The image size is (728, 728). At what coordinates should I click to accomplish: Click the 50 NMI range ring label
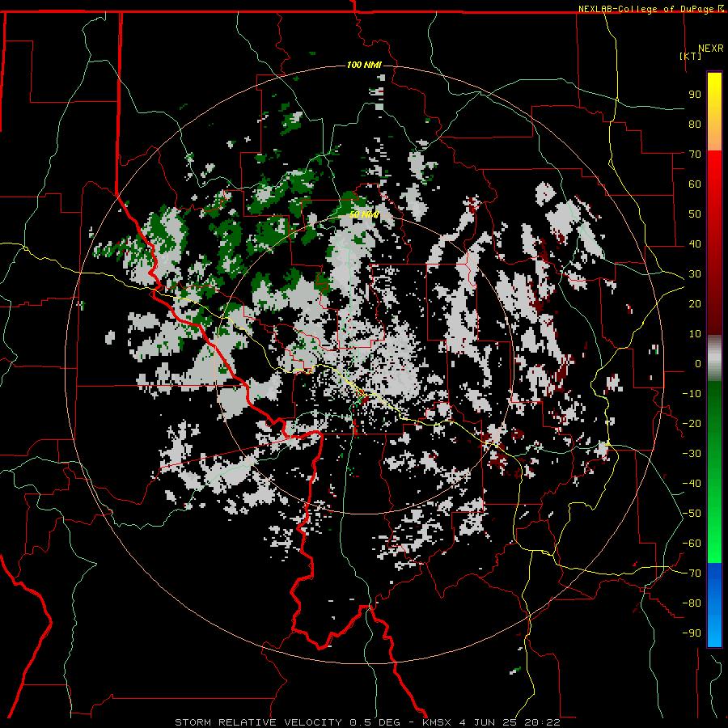[365, 214]
